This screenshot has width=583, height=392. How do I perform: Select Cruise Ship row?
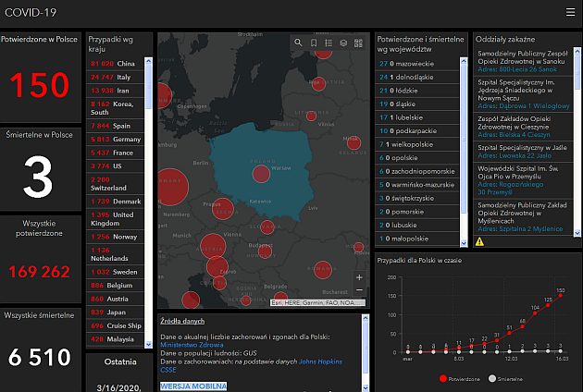(x=115, y=325)
